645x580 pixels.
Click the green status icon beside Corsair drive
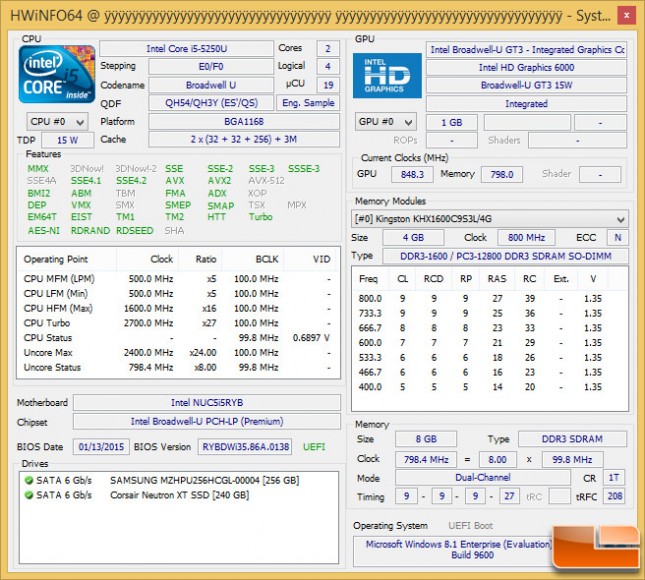[29, 495]
